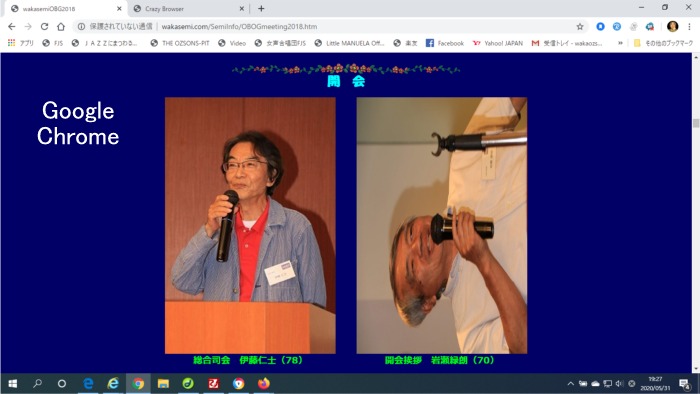
Task: Open new tab with plus button
Action: [261, 8]
